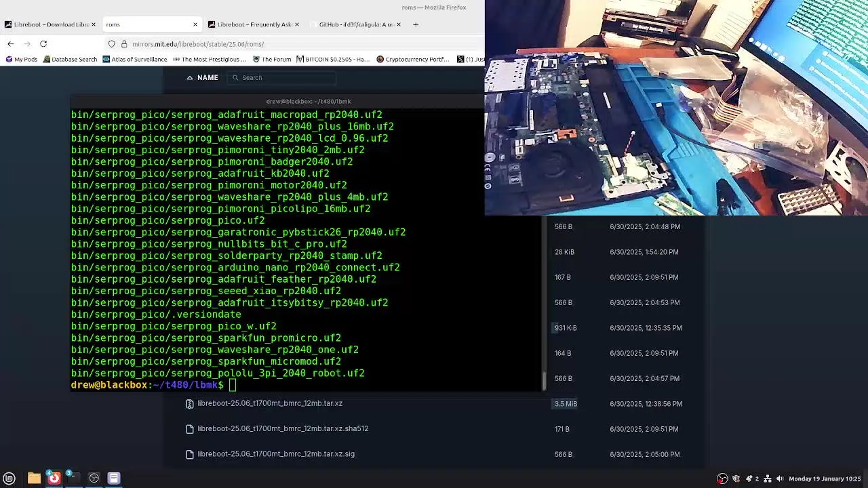Click date '6/30/2025, 2:05:00 PM'
The width and height of the screenshot is (868, 488).
[645, 454]
